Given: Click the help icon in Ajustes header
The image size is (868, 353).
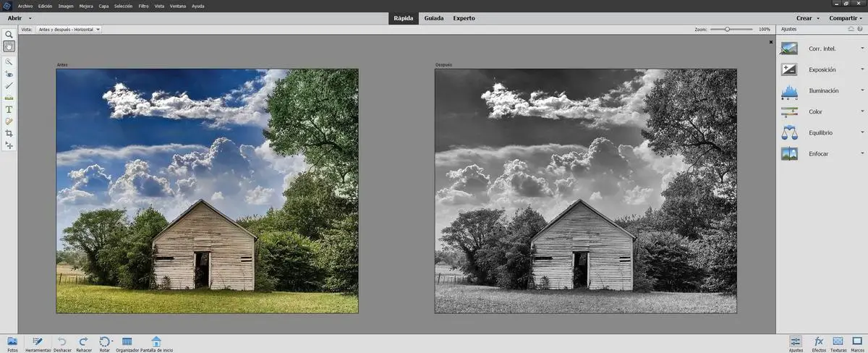Looking at the screenshot, I should (x=860, y=29).
